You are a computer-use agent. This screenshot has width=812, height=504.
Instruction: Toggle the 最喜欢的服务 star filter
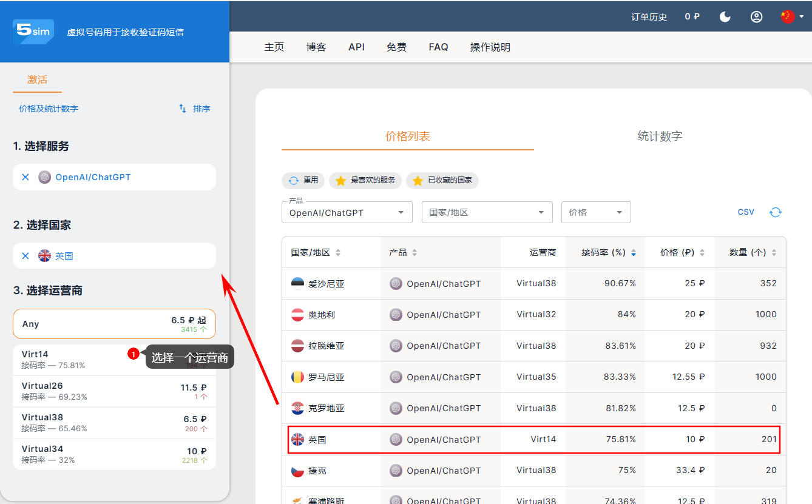pyautogui.click(x=365, y=181)
